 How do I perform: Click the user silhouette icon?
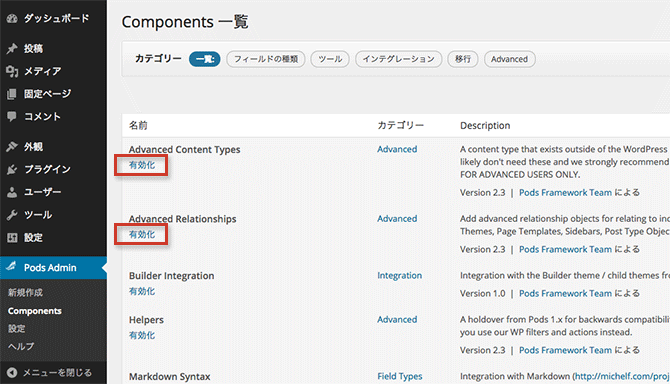(x=12, y=192)
